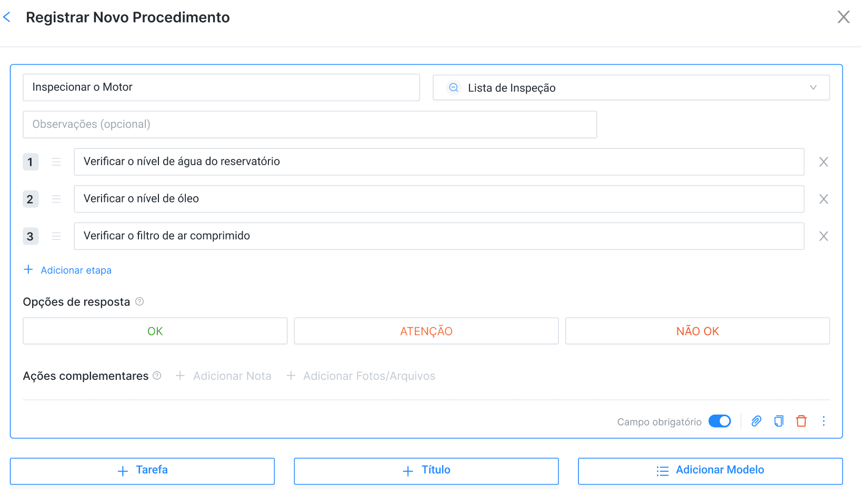Toggle the Campo obrigatório switch
The image size is (861, 504).
[x=719, y=421]
